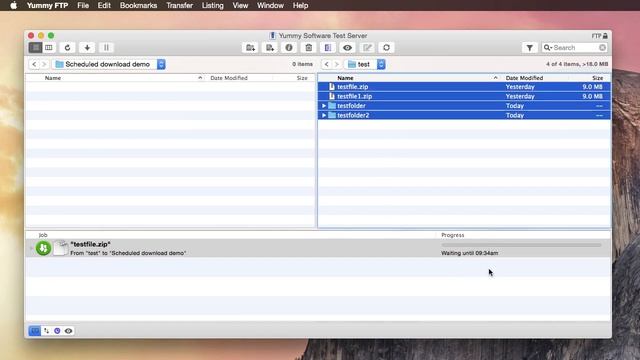
Task: Go back in the remote test pane
Action: [327, 64]
